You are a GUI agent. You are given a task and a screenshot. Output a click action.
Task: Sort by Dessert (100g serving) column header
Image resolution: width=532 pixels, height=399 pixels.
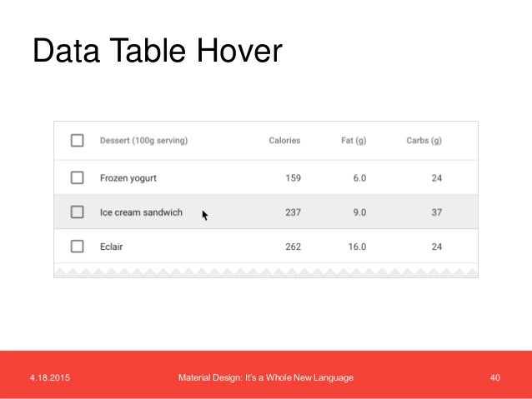143,140
